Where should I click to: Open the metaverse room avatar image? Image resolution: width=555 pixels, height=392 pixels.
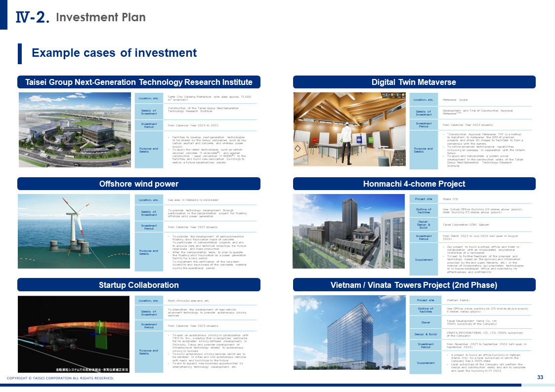pyautogui.click(x=350, y=129)
